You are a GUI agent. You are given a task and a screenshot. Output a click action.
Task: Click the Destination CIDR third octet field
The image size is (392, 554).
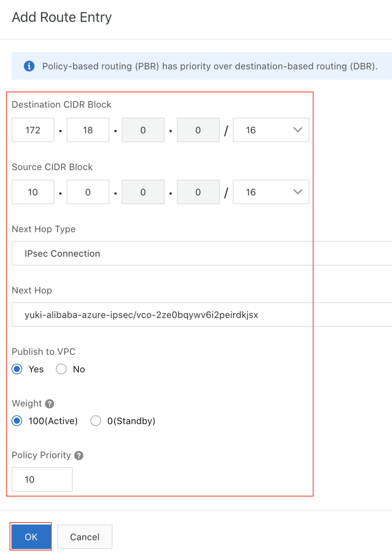[x=143, y=130]
